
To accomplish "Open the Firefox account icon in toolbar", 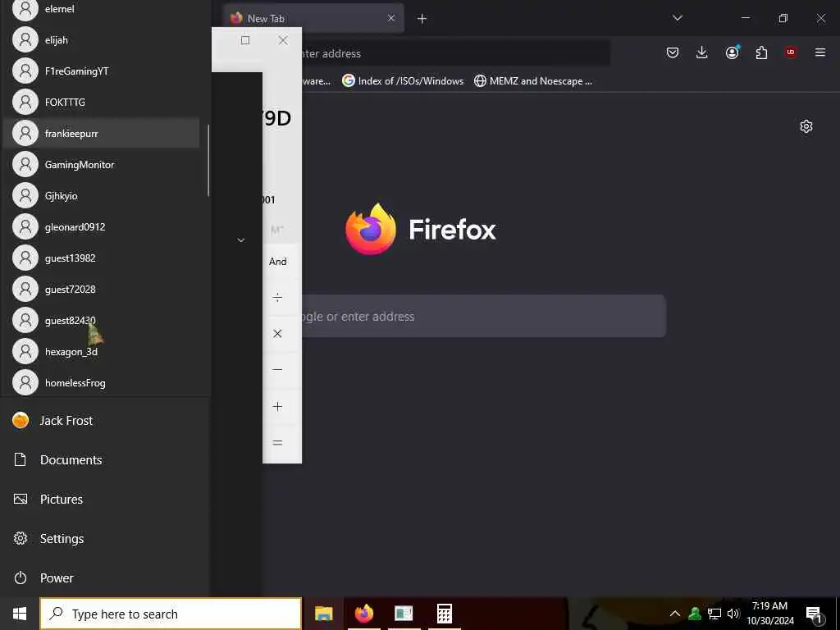I will pos(733,52).
